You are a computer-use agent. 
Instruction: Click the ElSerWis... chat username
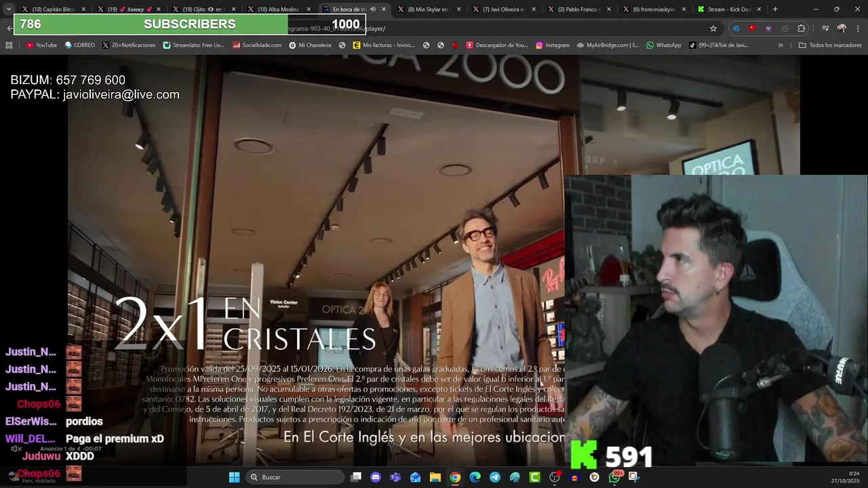click(x=31, y=422)
